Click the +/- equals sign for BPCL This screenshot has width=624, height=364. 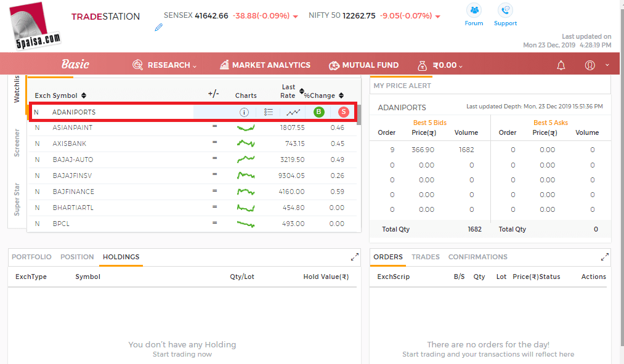click(214, 223)
